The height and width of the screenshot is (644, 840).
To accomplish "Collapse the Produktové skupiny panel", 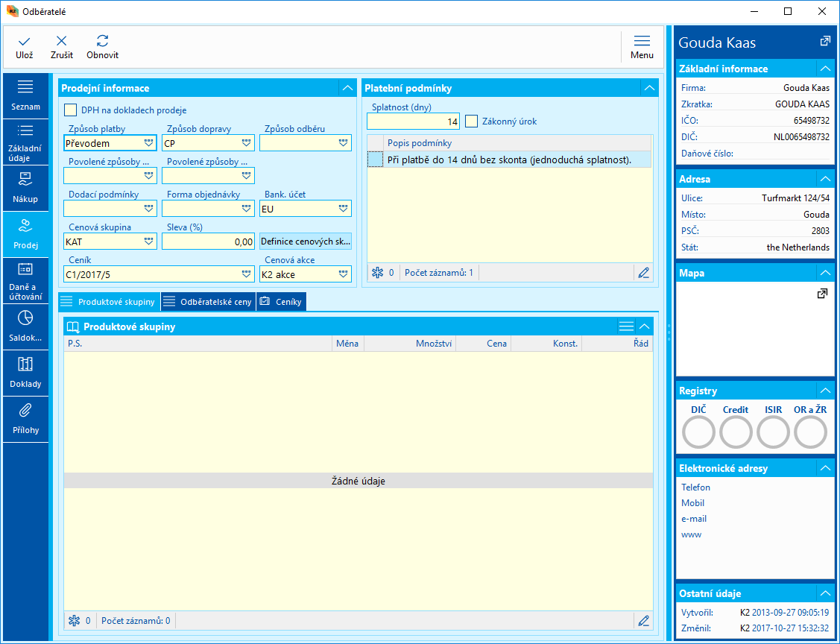I will click(645, 326).
